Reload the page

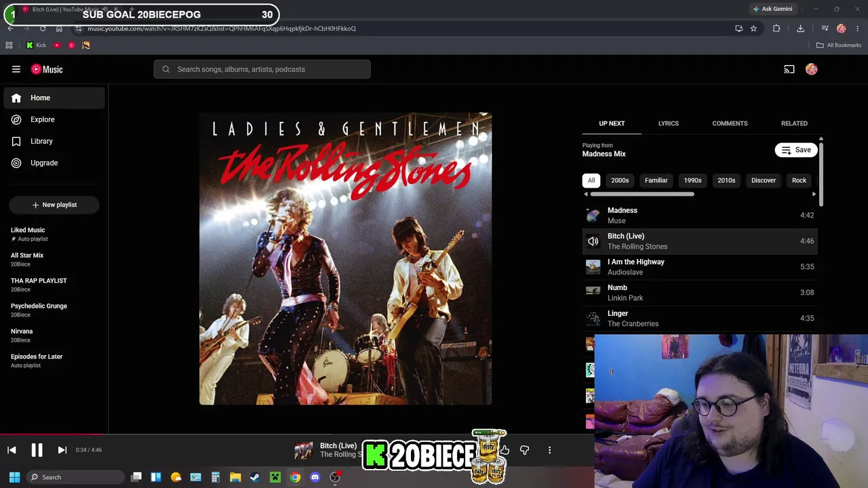pos(43,28)
